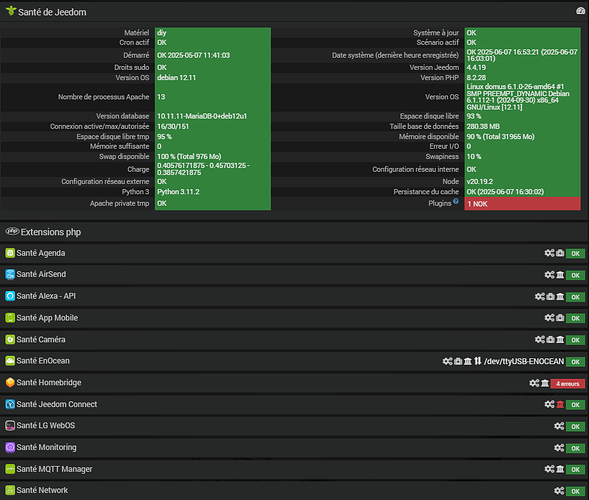Click the medkit icon on Santé Alexa - API row
The height and width of the screenshot is (500, 589).
point(550,297)
